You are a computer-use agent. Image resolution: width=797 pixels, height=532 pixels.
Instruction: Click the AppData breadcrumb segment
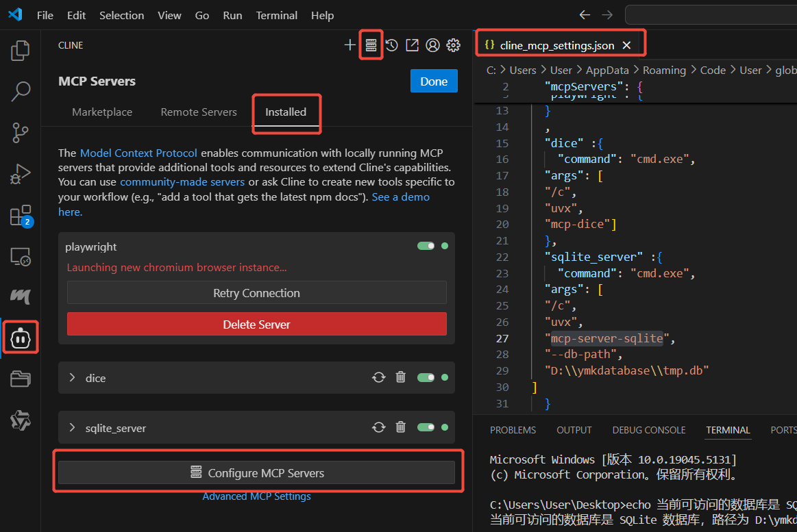(607, 70)
